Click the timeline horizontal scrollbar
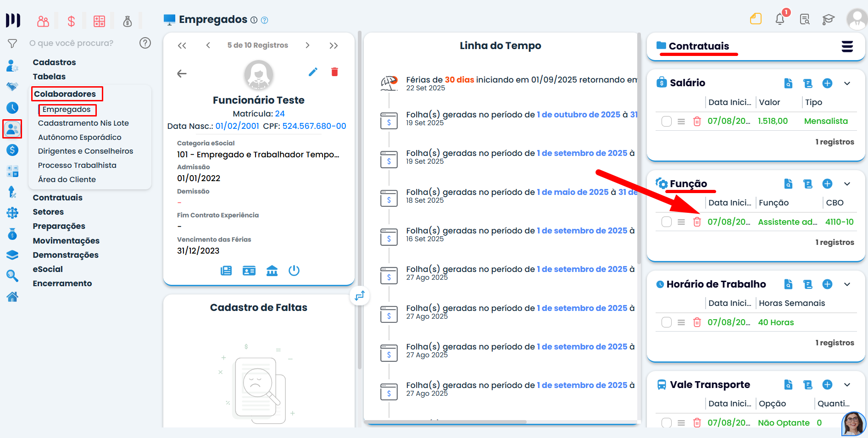 point(445,422)
